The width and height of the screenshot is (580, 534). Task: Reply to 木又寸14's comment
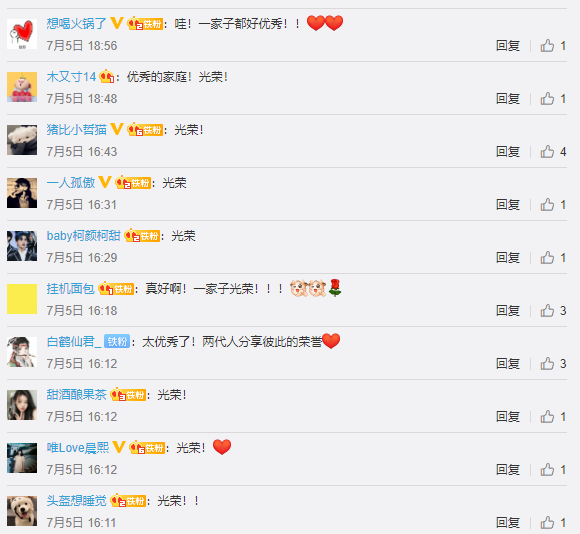[508, 99]
